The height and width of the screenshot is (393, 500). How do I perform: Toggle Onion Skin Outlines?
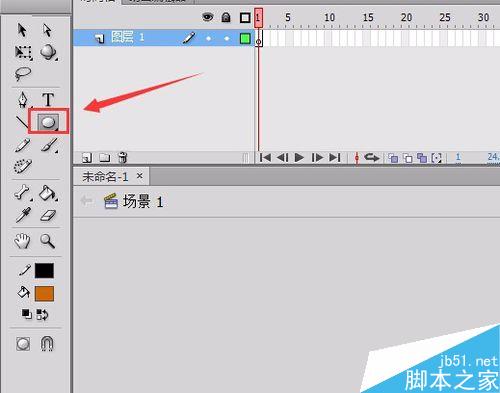click(408, 158)
